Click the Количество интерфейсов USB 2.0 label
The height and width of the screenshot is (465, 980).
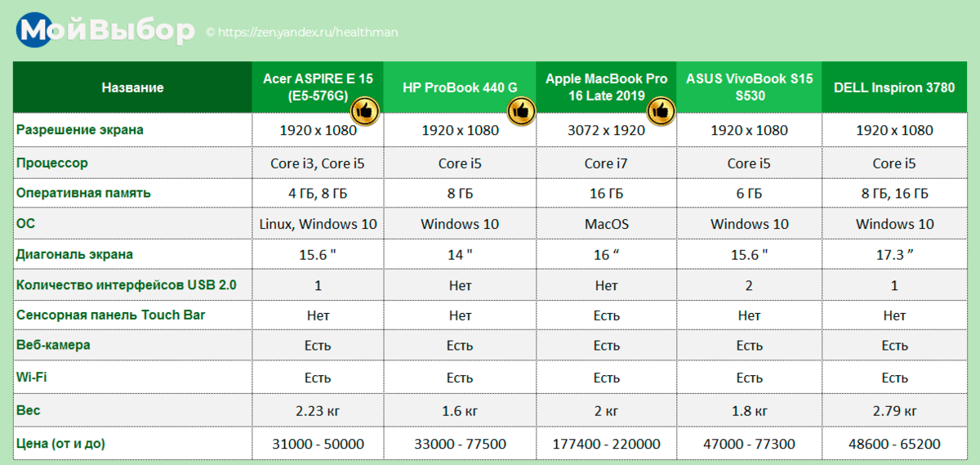coord(127,285)
